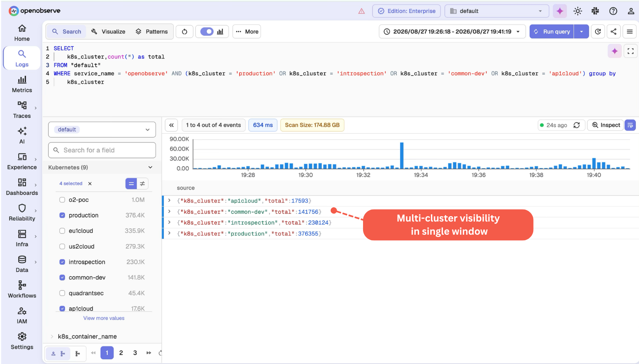The height and width of the screenshot is (364, 639).
Task: Open the help question mark icon
Action: [613, 11]
